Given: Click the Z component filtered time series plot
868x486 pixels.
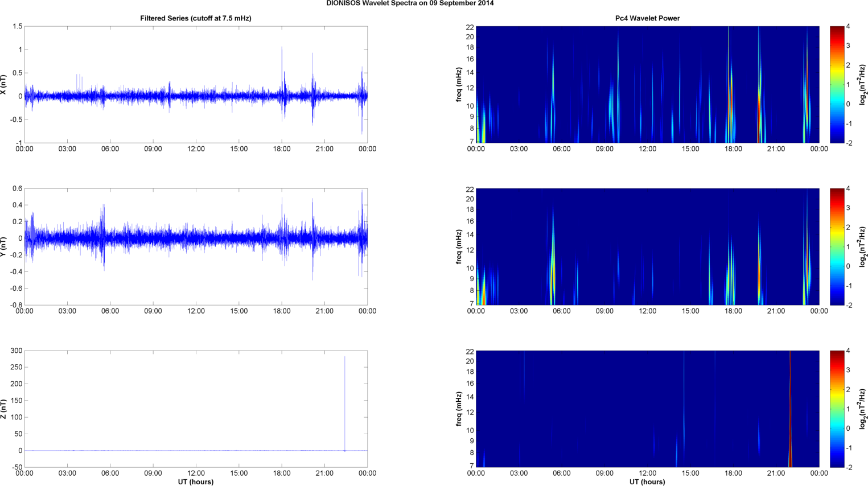Looking at the screenshot, I should 196,409.
